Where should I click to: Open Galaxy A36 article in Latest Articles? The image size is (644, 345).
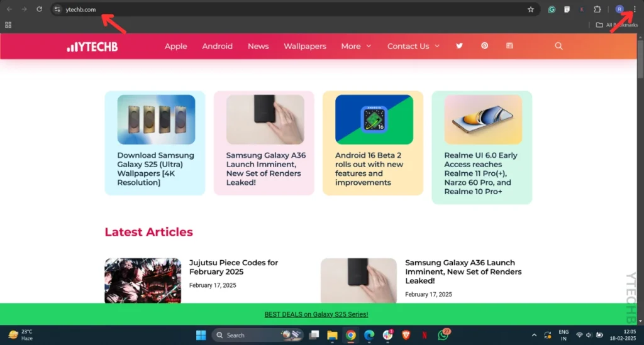464,271
